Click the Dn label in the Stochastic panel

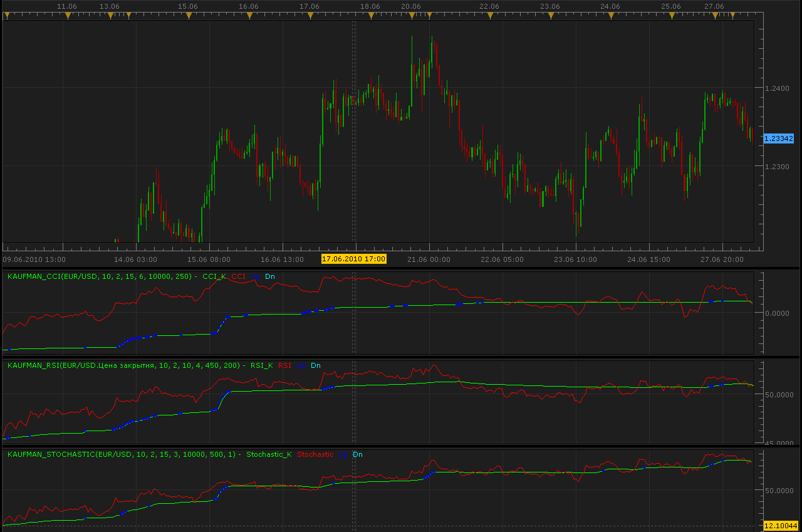tap(358, 454)
